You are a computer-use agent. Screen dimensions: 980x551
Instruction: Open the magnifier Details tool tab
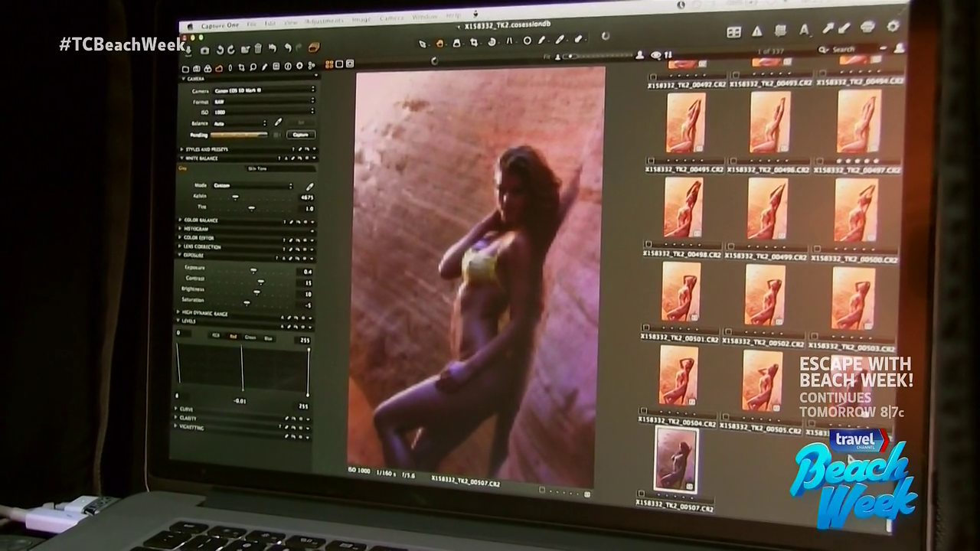click(x=253, y=67)
